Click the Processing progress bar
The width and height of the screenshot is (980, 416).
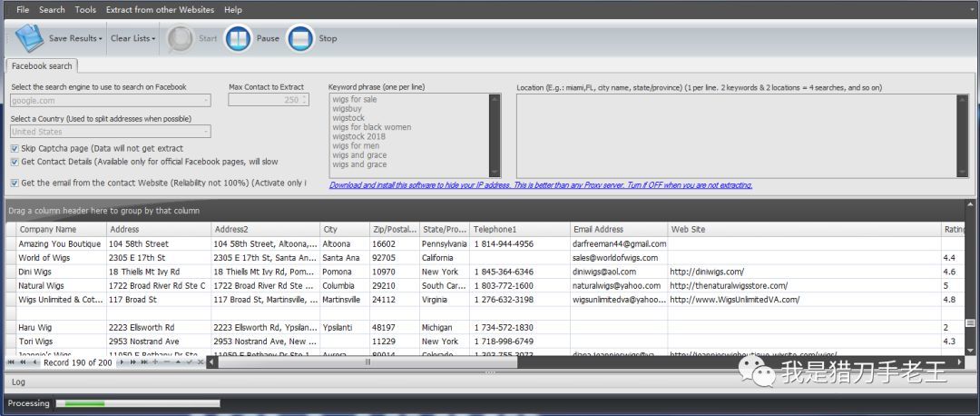tap(138, 403)
